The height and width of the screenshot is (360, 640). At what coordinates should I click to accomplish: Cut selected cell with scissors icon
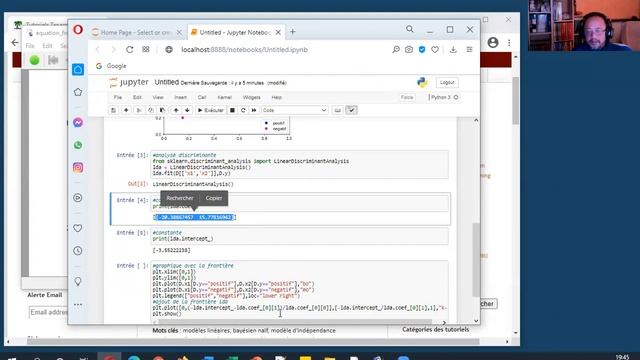point(139,110)
